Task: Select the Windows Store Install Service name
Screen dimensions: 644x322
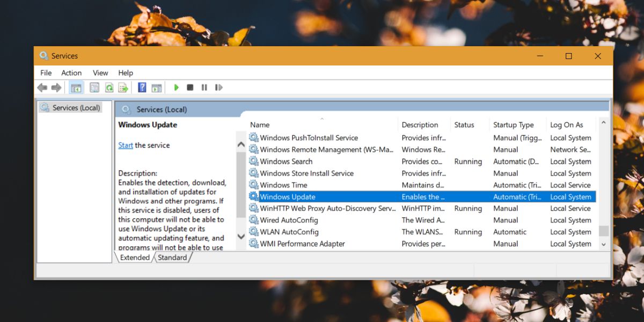Action: [307, 173]
